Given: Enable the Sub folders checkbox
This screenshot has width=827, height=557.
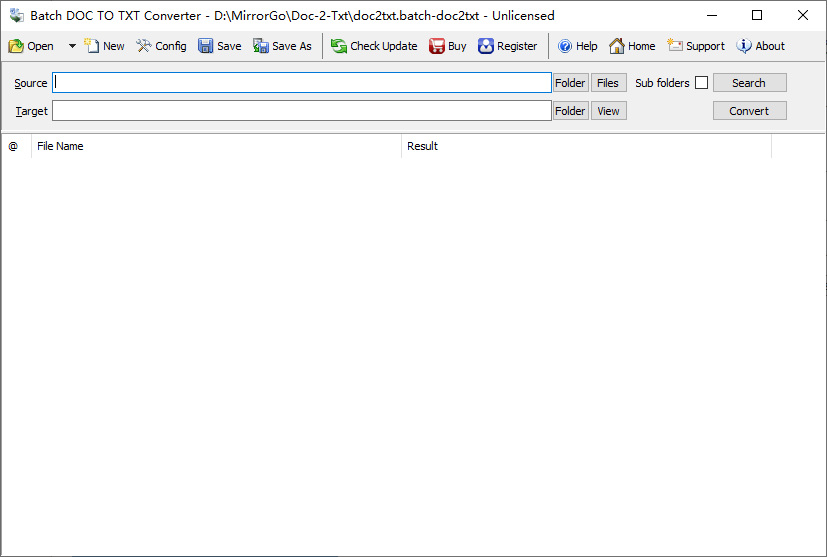Looking at the screenshot, I should (701, 83).
